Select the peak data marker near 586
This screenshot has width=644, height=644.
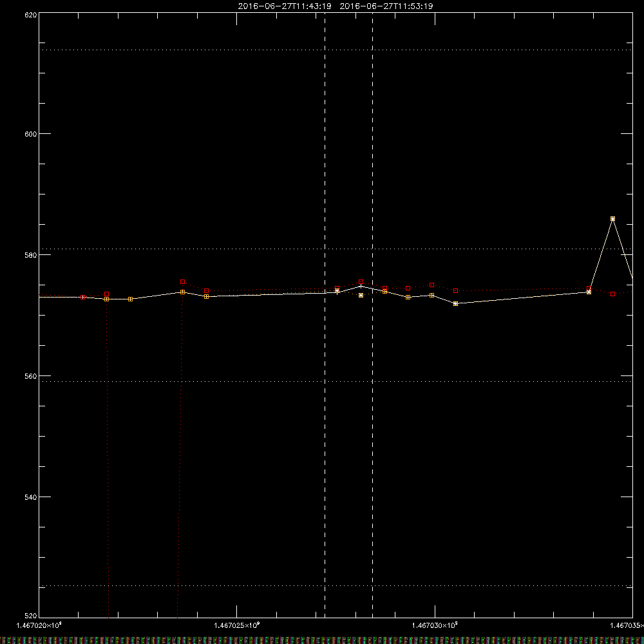[613, 219]
